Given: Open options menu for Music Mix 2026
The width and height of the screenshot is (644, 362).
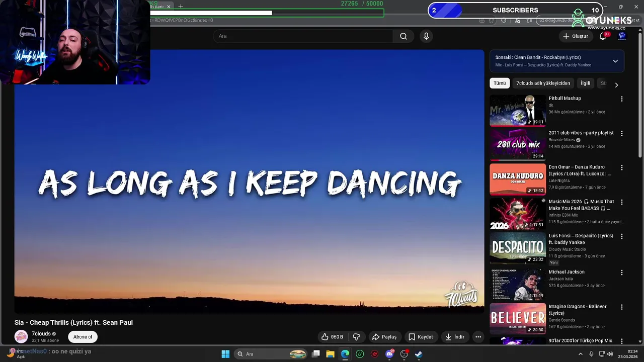Looking at the screenshot, I should 622,202.
